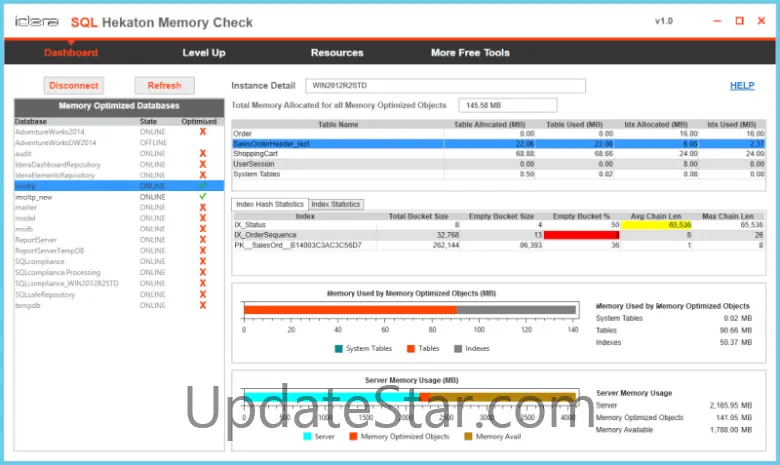
Task: Click red Empty Bucket % bar cell
Action: pos(581,235)
